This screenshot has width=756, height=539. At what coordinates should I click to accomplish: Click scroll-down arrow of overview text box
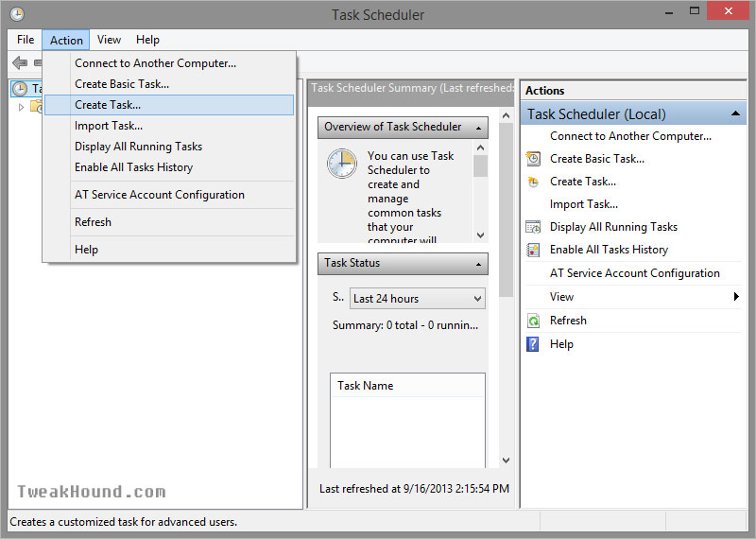click(480, 235)
